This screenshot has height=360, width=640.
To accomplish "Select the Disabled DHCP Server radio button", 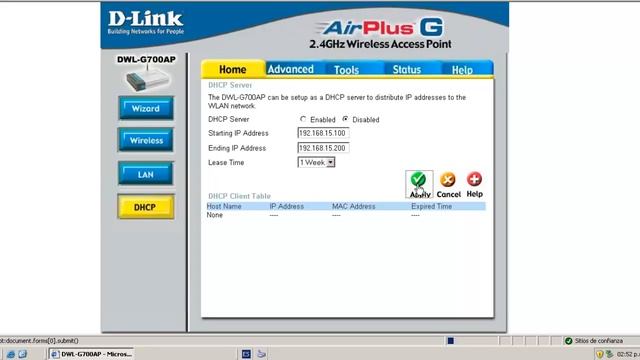I will tap(345, 119).
